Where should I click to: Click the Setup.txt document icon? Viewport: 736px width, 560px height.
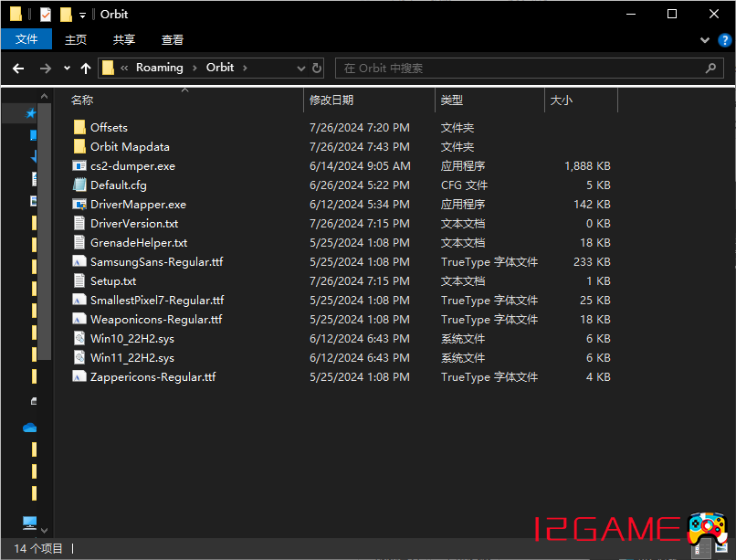coord(79,281)
